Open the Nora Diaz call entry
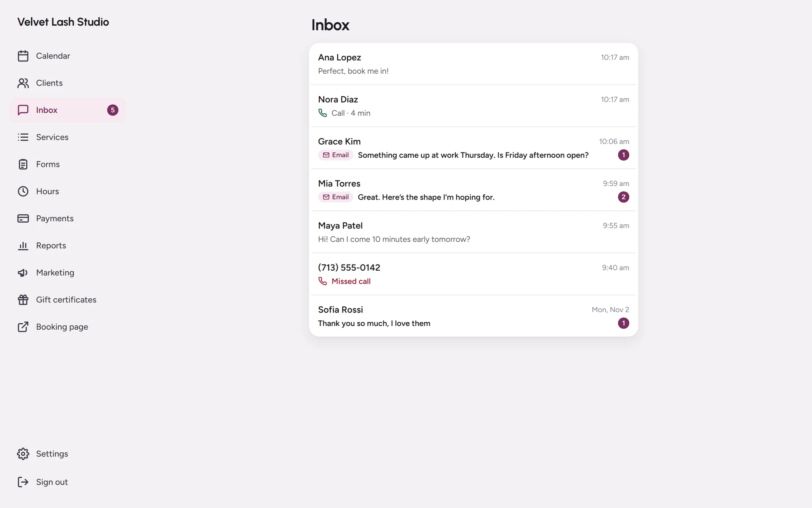The height and width of the screenshot is (508, 812). pos(473,106)
